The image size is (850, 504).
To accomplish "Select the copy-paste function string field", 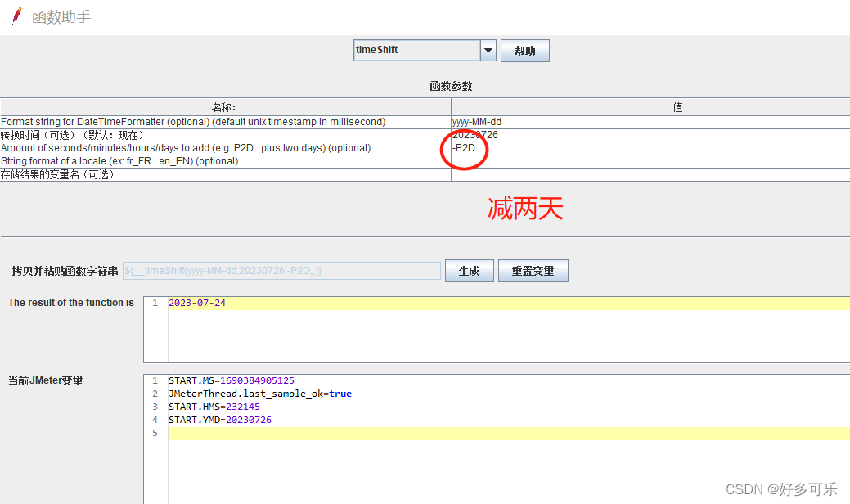I will (x=281, y=271).
